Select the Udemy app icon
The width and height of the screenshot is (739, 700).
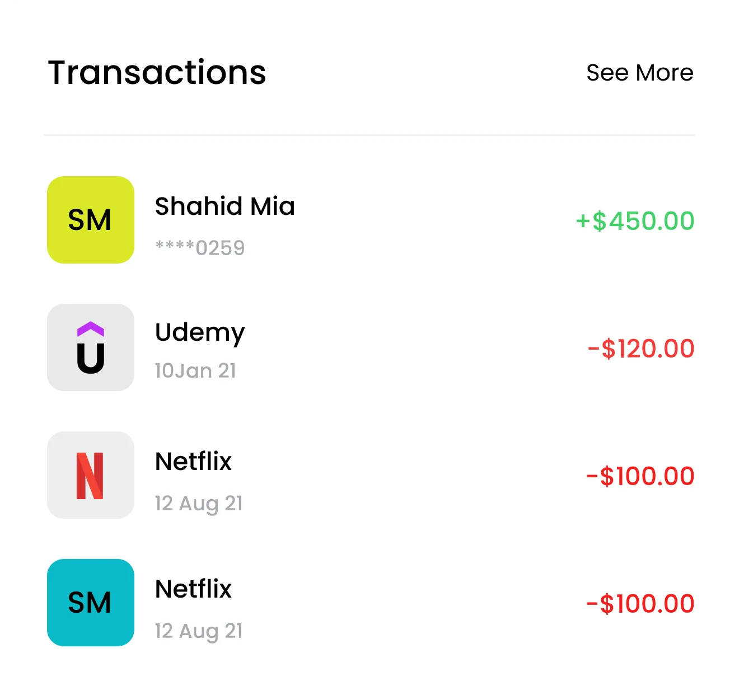click(90, 347)
